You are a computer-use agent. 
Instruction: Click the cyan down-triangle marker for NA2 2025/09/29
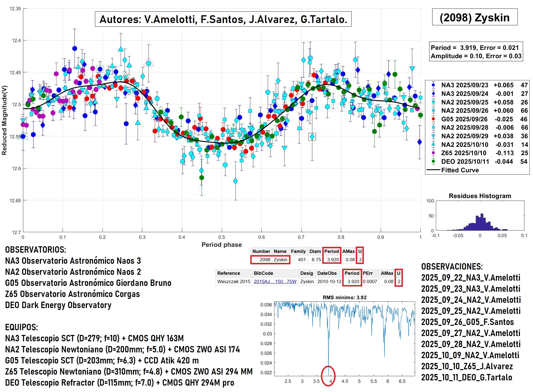[x=433, y=136]
